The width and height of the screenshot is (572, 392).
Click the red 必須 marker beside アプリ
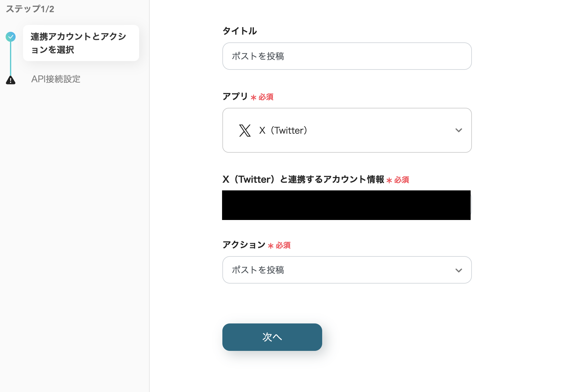pos(266,97)
